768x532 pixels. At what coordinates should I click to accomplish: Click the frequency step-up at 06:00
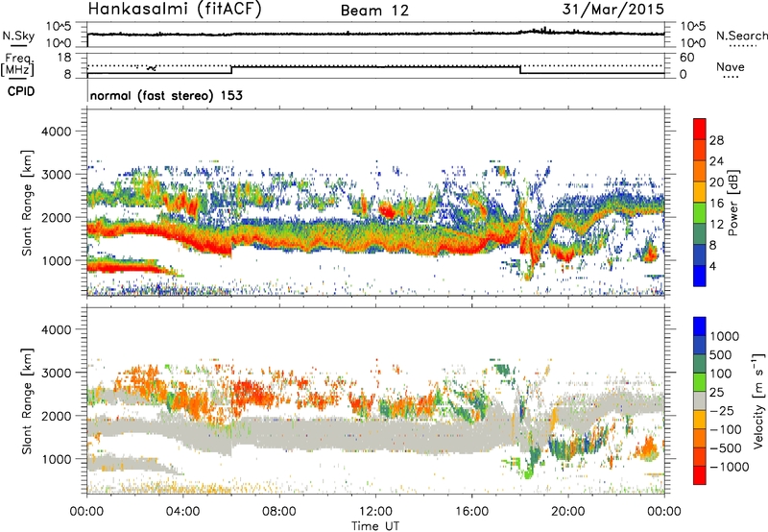point(231,69)
